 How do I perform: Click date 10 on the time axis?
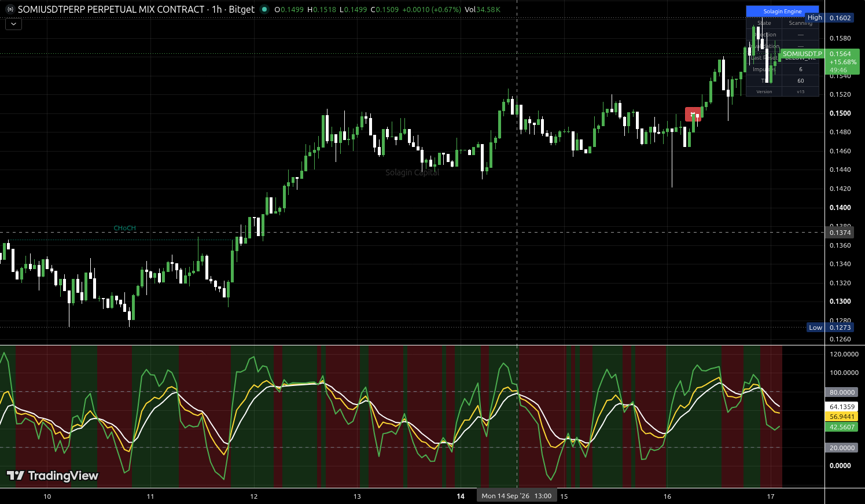tap(47, 496)
